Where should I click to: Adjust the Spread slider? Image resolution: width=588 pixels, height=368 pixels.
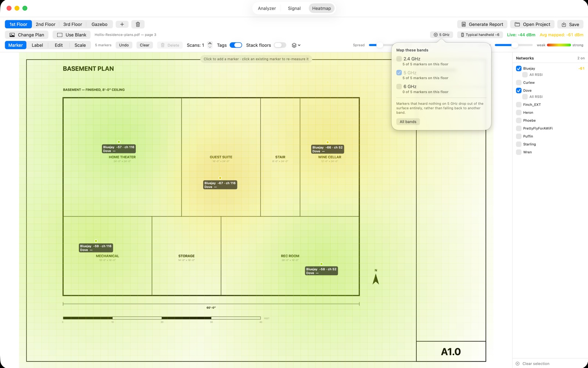pyautogui.click(x=380, y=45)
